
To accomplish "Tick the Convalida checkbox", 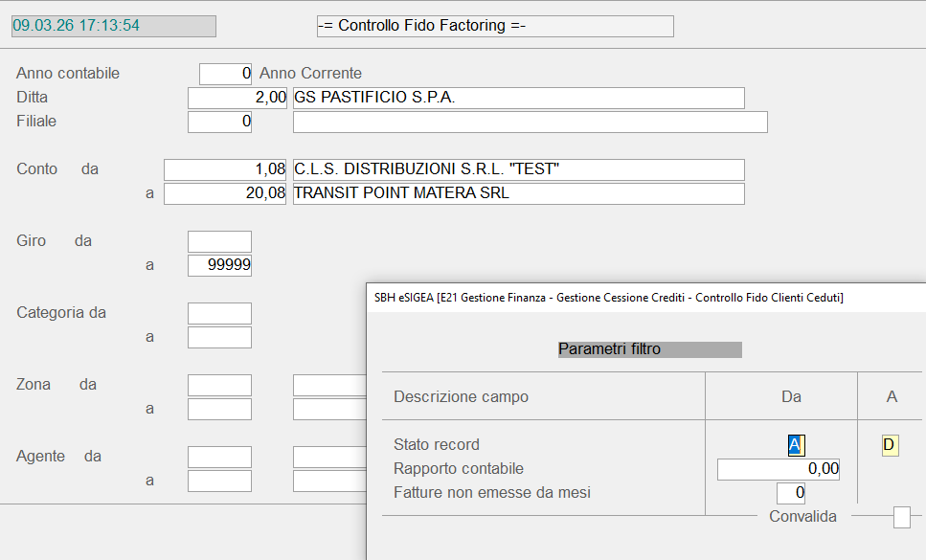I will [x=901, y=517].
